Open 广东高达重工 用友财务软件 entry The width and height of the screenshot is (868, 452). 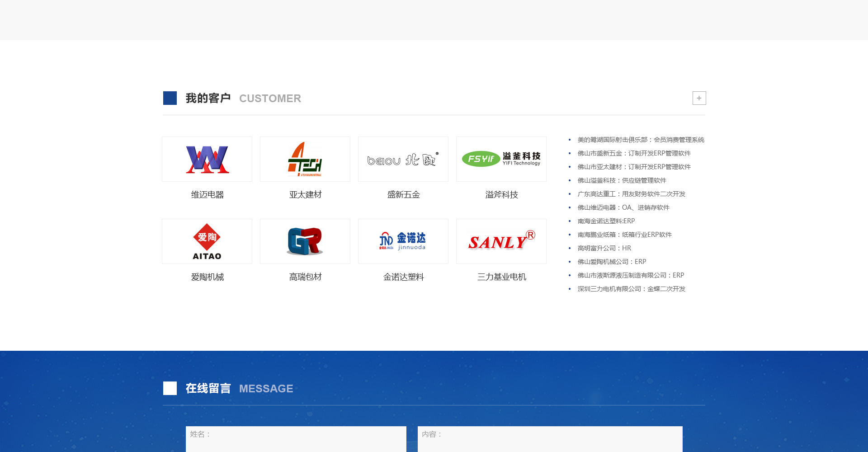(631, 194)
